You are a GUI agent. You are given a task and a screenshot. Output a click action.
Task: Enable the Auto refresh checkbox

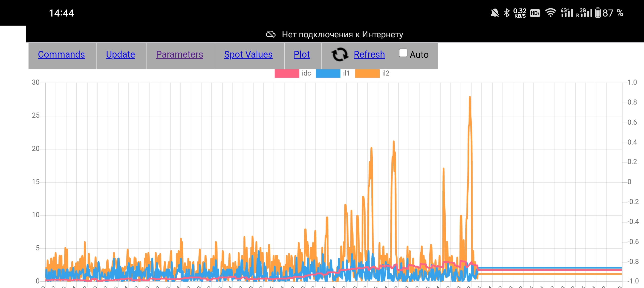click(403, 53)
